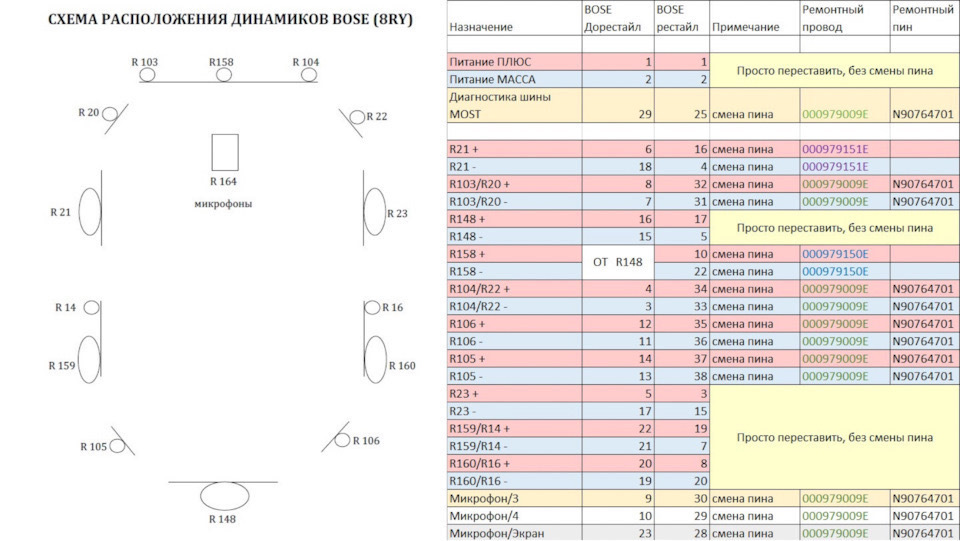Click the R 23 door speaker oval symbol

click(x=375, y=212)
